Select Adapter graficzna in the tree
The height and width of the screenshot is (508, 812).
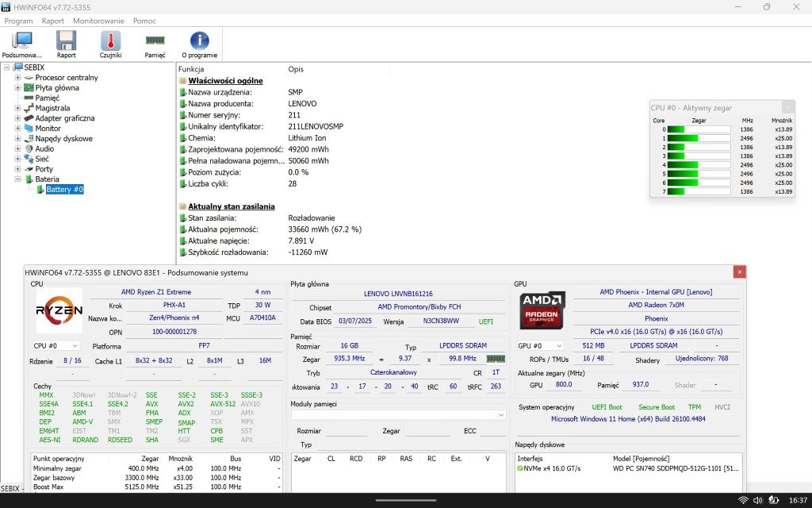pos(65,118)
